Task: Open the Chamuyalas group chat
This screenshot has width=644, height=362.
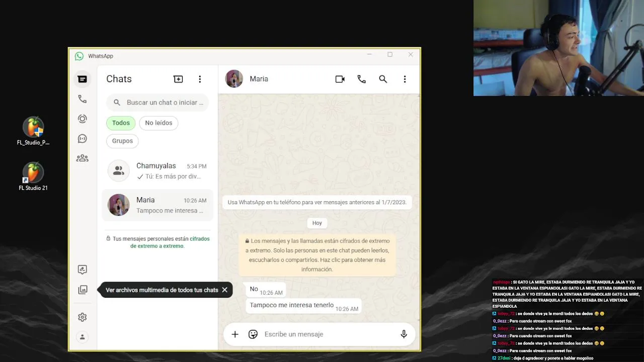Action: pyautogui.click(x=157, y=171)
